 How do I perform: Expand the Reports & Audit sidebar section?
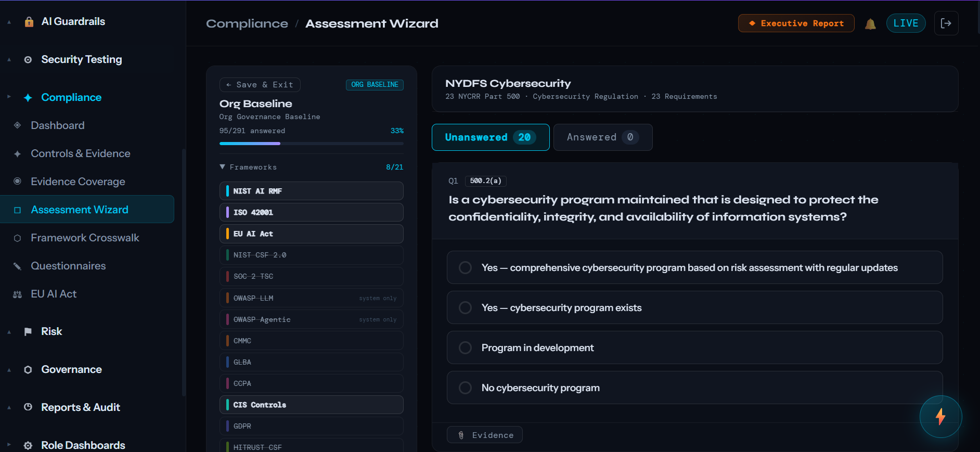pos(9,407)
